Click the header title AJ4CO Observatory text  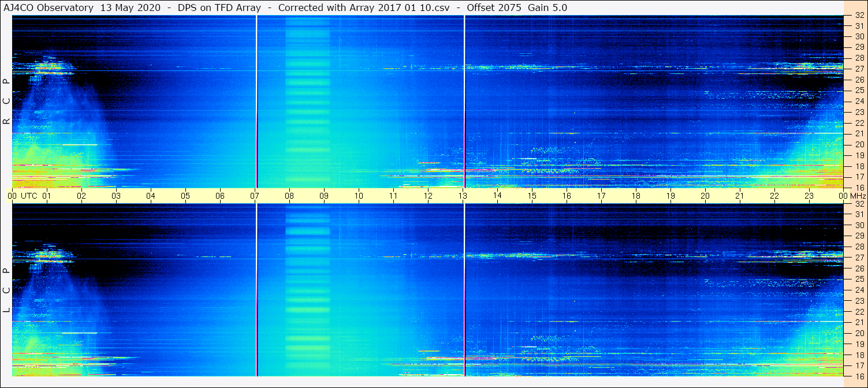[x=49, y=8]
